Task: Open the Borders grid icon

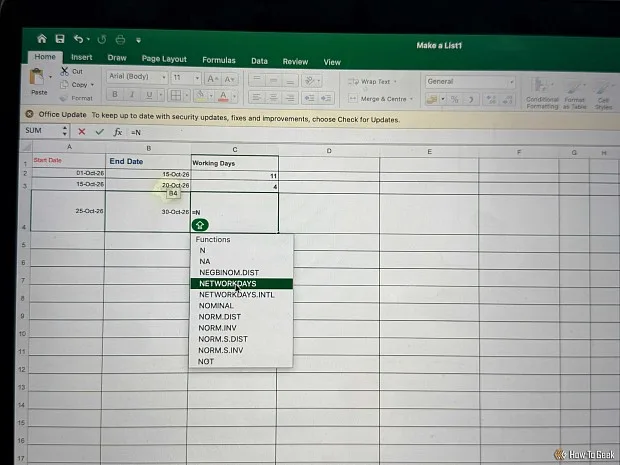Action: pyautogui.click(x=176, y=95)
